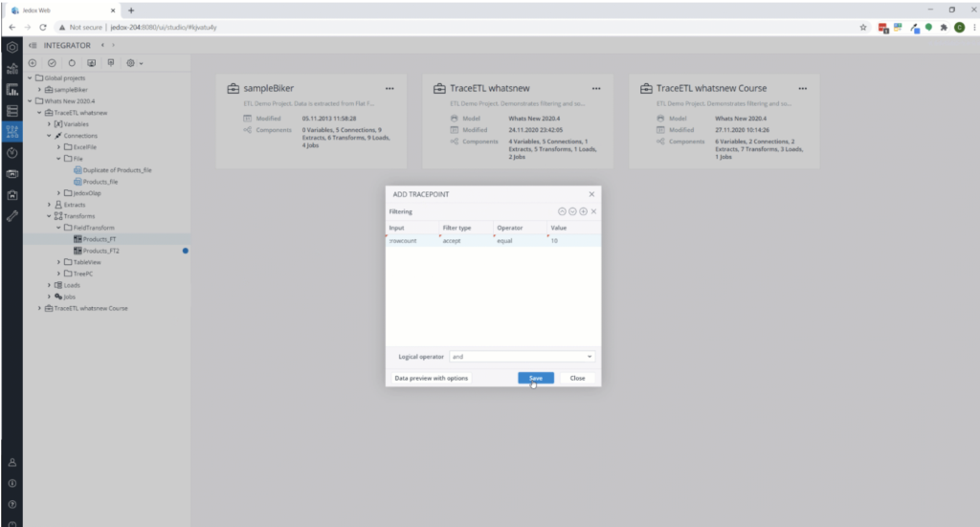This screenshot has height=527, width=980.
Task: Select Duplicate of Products_file connection
Action: pos(117,170)
